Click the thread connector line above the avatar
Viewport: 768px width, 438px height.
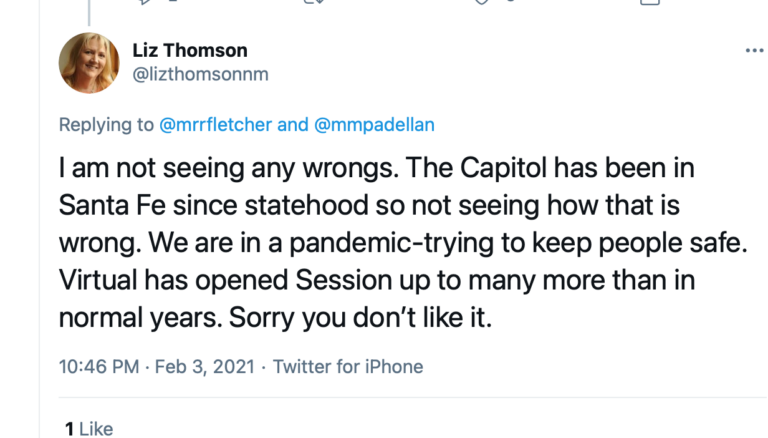(x=89, y=10)
